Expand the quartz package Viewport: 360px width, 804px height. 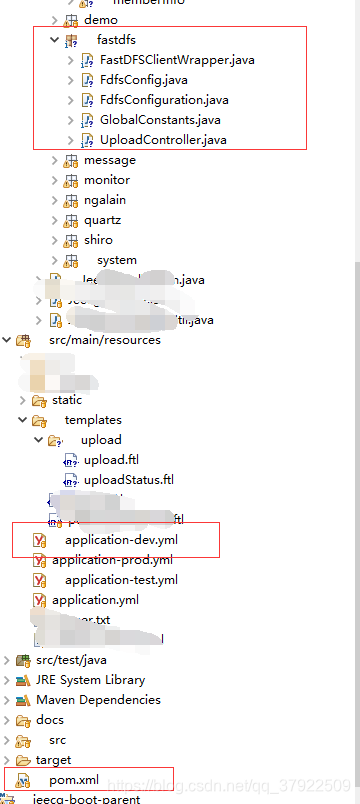pyautogui.click(x=55, y=220)
